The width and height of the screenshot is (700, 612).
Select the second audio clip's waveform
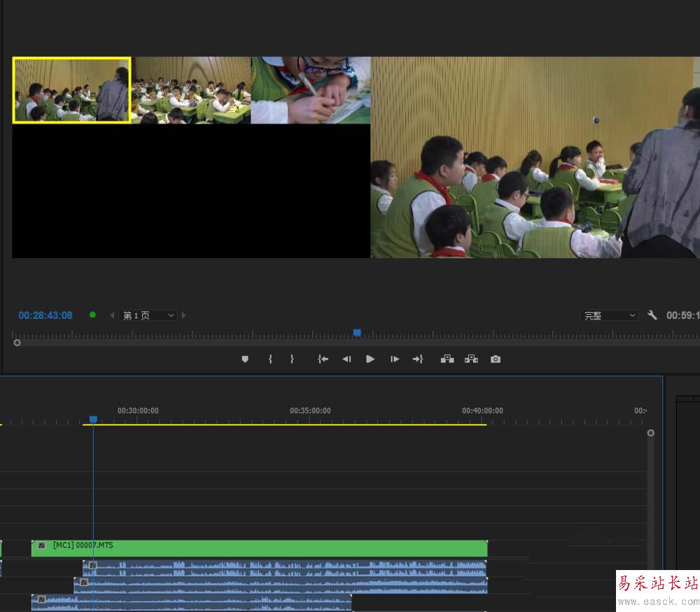[x=281, y=585]
